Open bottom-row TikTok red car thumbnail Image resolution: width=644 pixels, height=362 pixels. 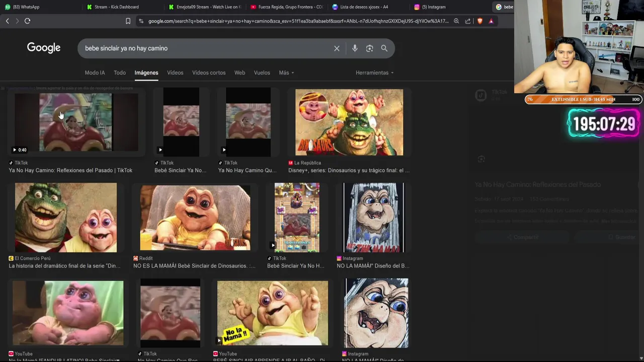click(170, 313)
